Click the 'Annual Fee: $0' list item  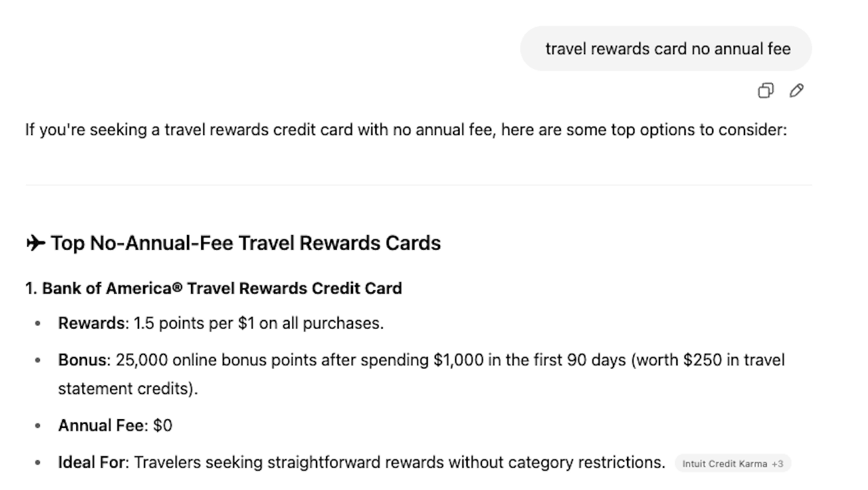click(114, 425)
